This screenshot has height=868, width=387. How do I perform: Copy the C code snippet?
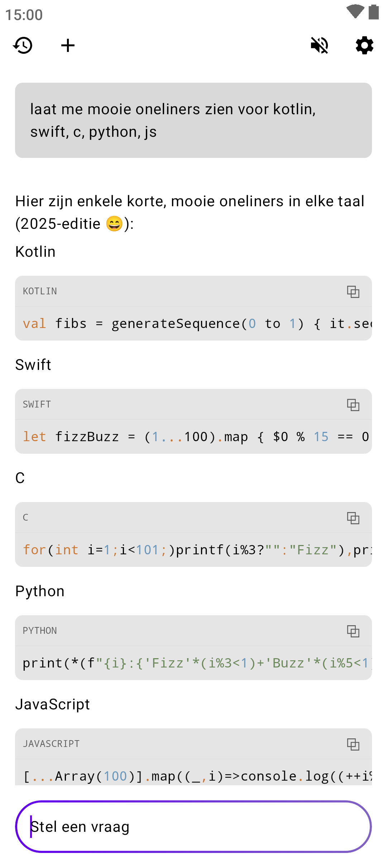pos(353,518)
